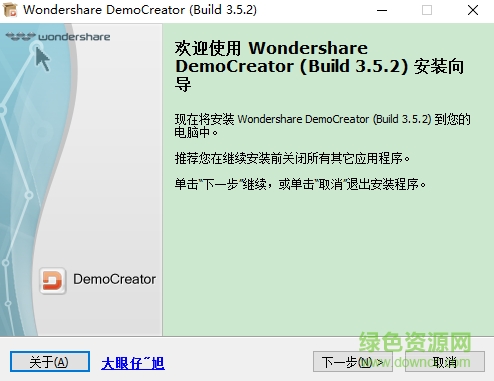Image resolution: width=494 pixels, height=381 pixels.
Task: Click the installer box icon in title bar
Action: (10, 10)
